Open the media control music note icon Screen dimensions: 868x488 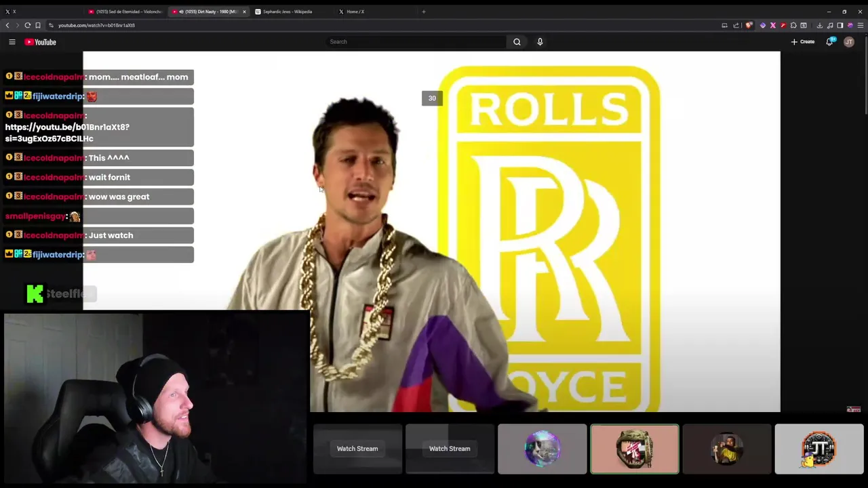click(830, 25)
